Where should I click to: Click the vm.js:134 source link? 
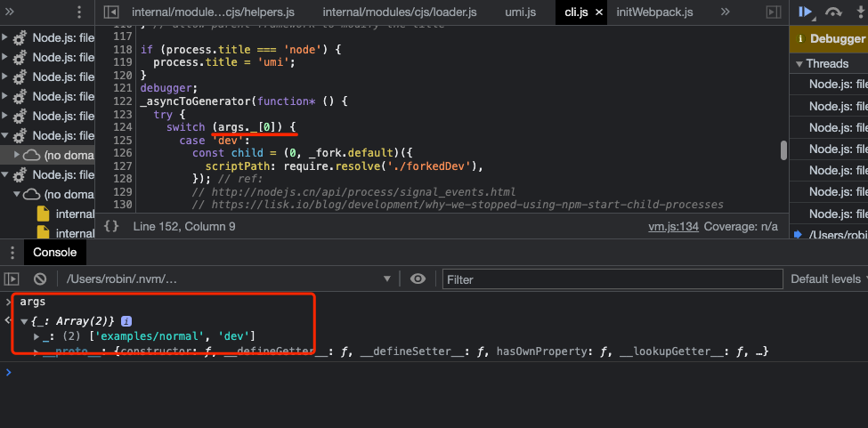tap(673, 226)
